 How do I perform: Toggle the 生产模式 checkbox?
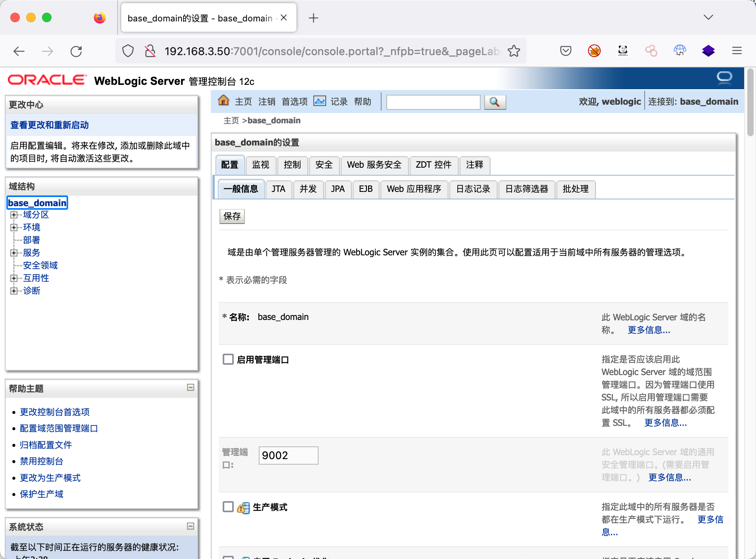228,507
